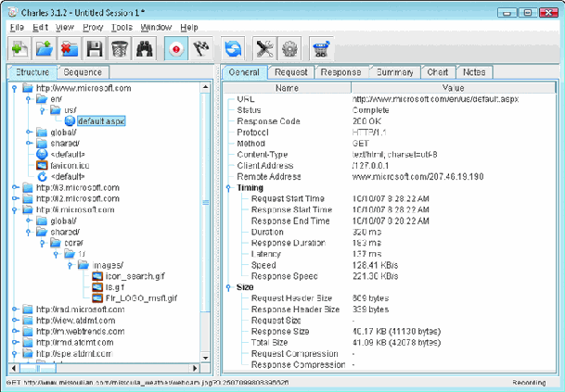Switch to the Sequence tab
Screen dimensions: 565x392
[x=83, y=72]
